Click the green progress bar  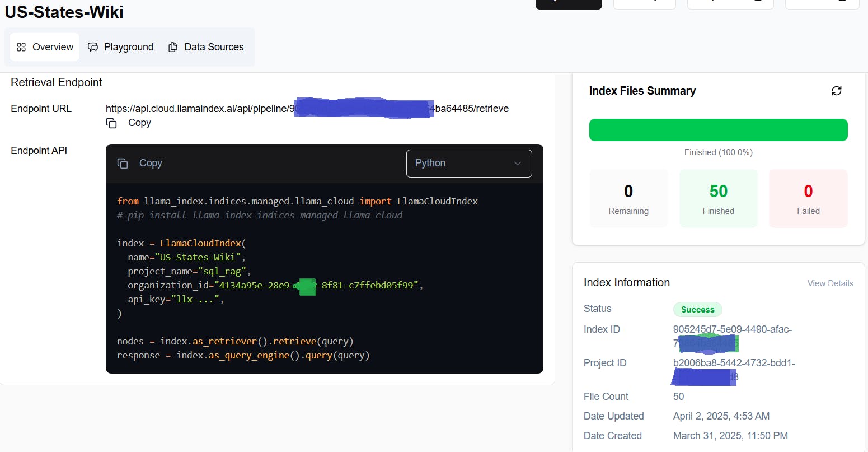click(718, 129)
